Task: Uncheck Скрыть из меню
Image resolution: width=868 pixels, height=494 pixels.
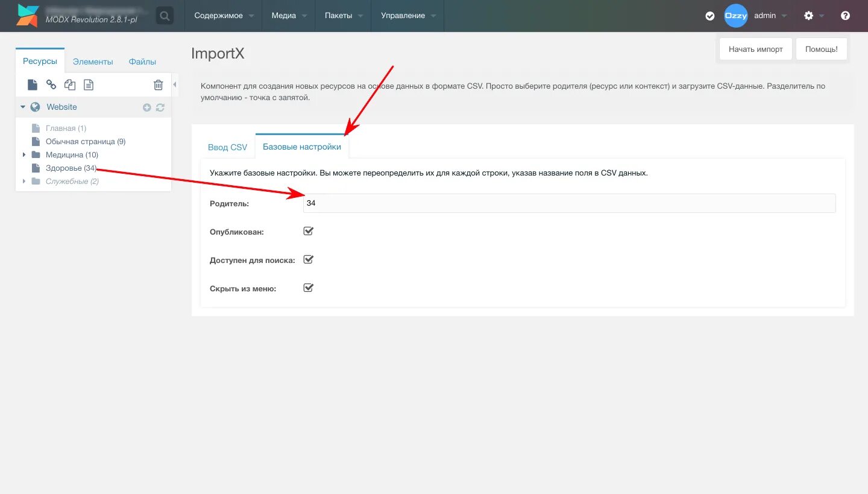Action: click(x=308, y=288)
